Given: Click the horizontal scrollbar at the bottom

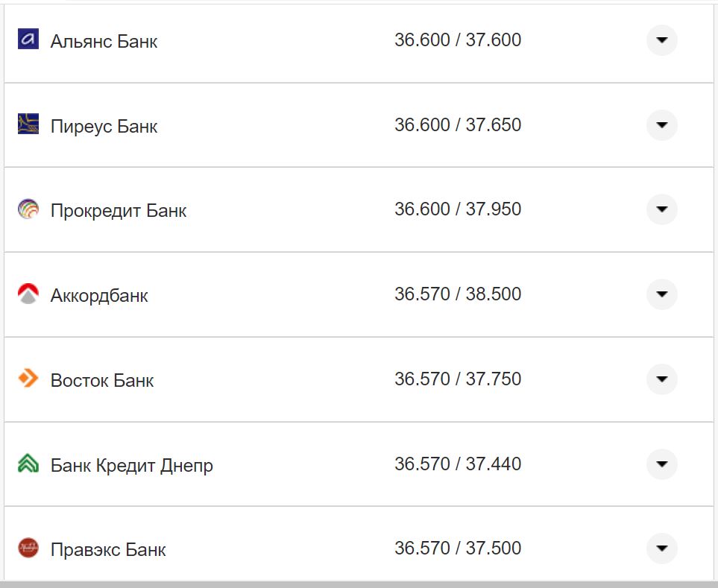Looking at the screenshot, I should coord(359,584).
